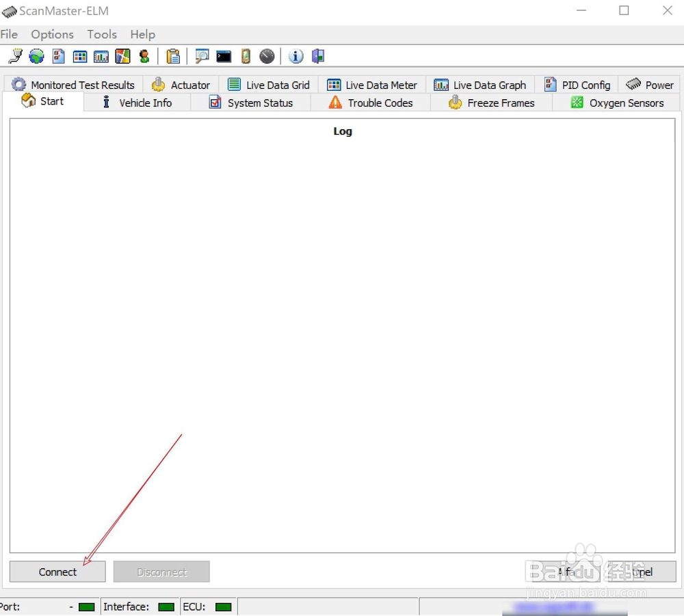
Task: Click the globe toolbar icon
Action: click(x=37, y=56)
